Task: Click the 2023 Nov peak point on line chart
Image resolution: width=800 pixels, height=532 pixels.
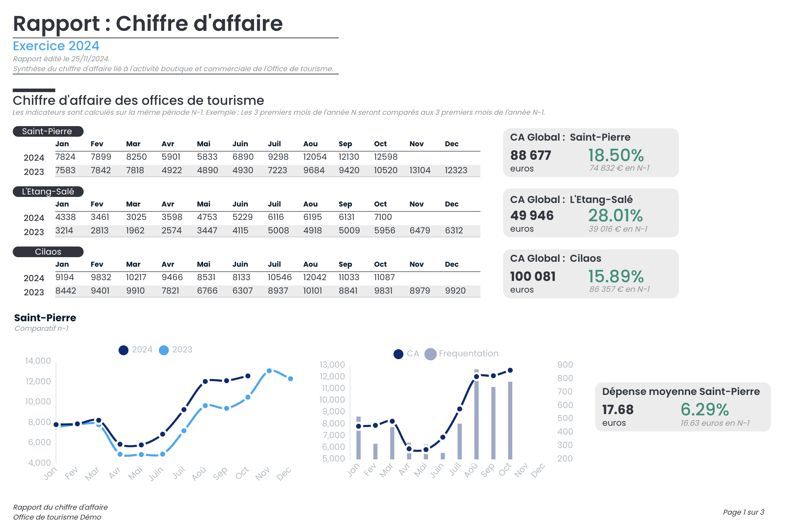Action: click(269, 371)
